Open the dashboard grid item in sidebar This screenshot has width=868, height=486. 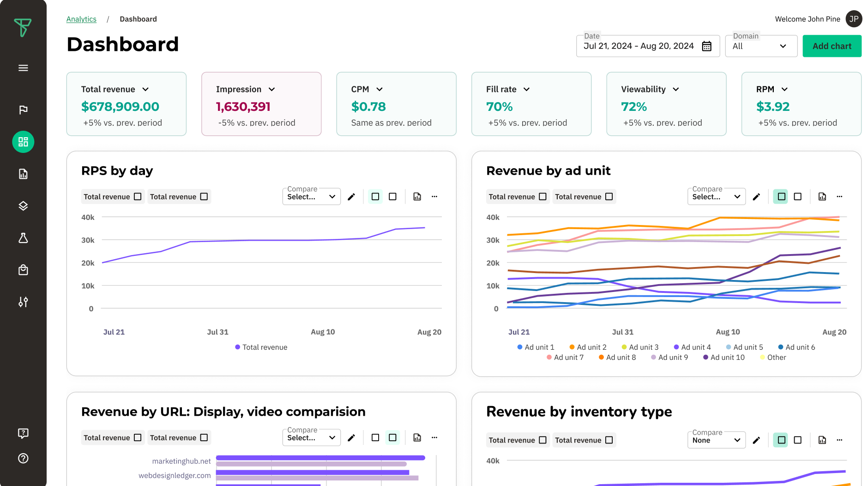click(x=23, y=142)
